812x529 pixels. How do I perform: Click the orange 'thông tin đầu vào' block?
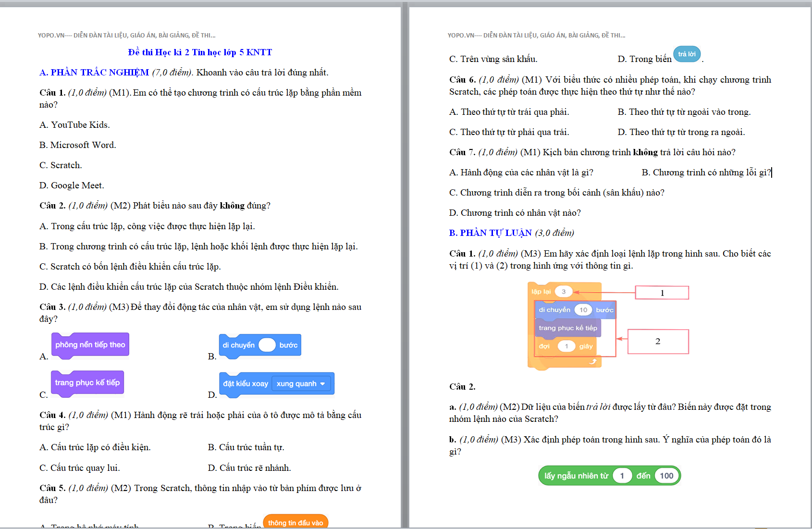click(x=295, y=522)
